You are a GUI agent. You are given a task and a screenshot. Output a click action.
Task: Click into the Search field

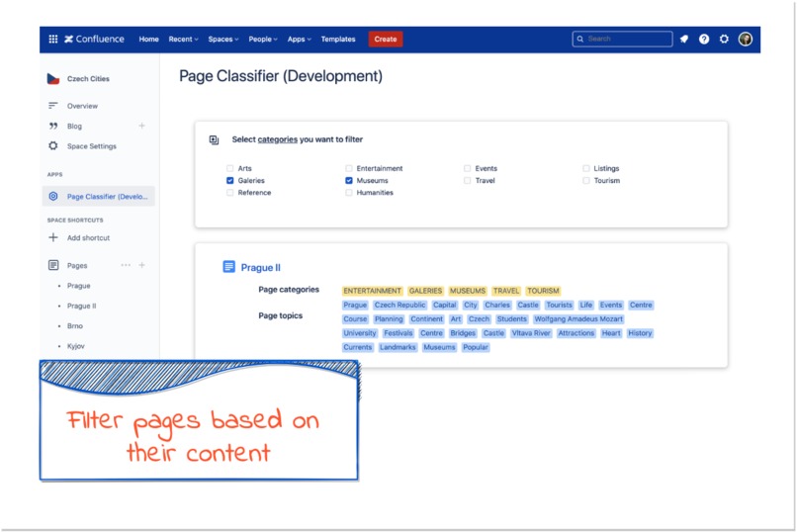(622, 40)
